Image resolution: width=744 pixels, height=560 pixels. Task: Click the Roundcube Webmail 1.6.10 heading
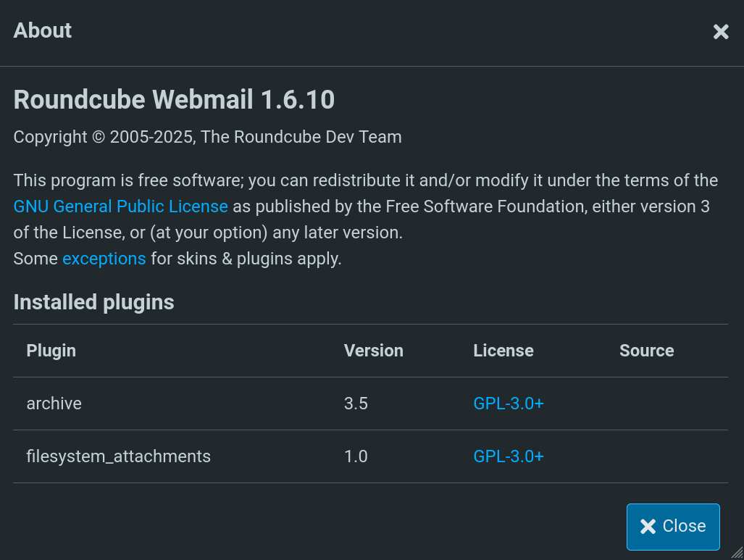point(174,100)
